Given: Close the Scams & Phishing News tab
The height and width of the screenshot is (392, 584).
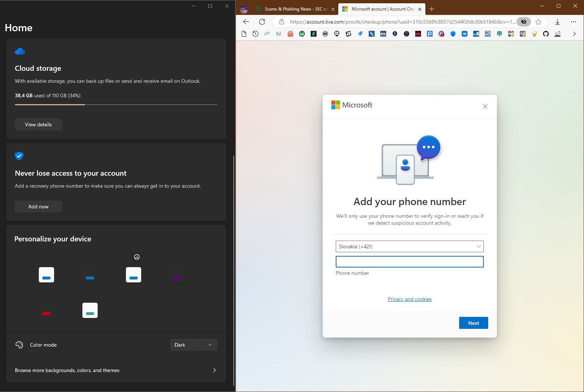Looking at the screenshot, I should tap(333, 9).
